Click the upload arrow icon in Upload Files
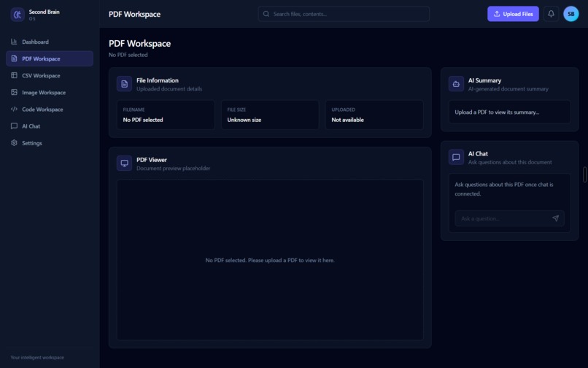The image size is (588, 368). click(497, 14)
